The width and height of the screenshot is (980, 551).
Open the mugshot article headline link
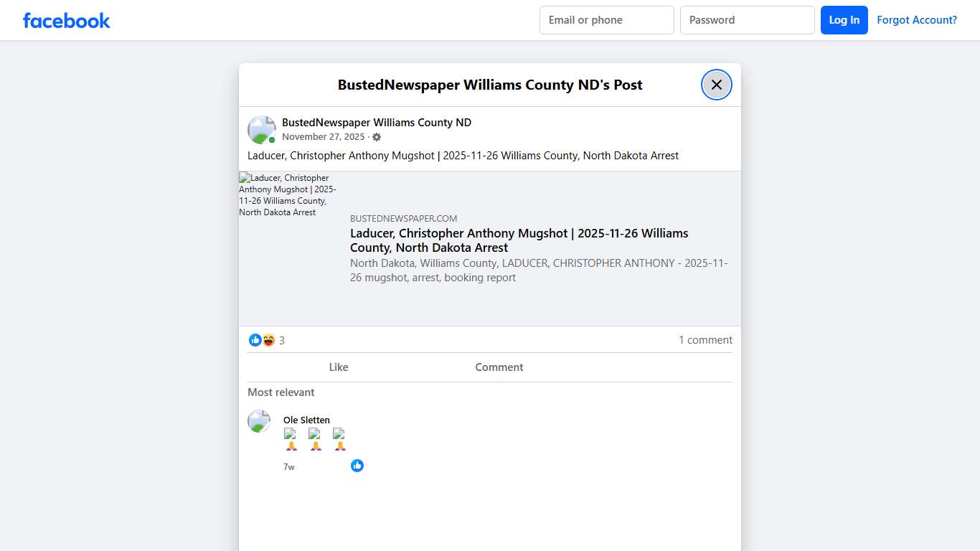(x=519, y=240)
